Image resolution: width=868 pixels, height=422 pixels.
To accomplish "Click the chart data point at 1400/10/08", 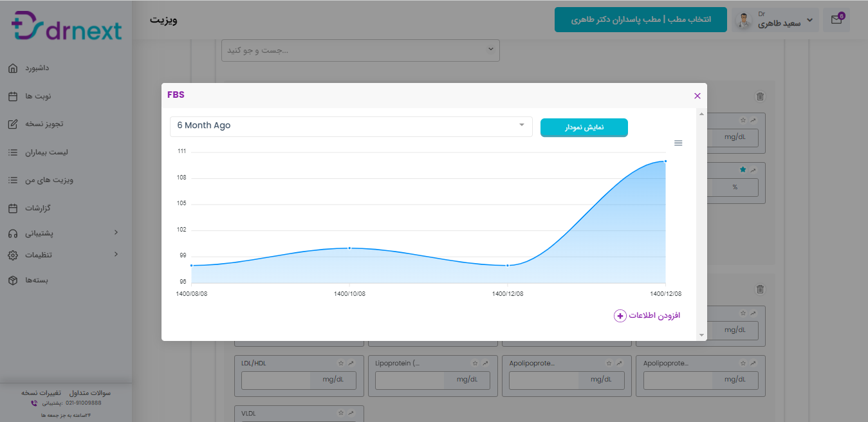I will tap(349, 248).
